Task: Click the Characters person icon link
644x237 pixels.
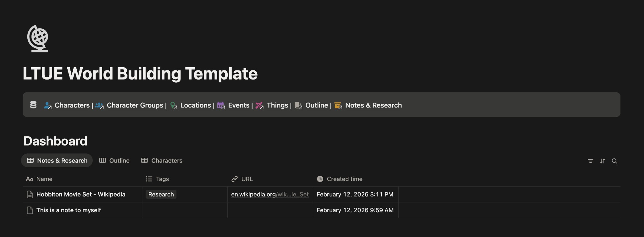Action: pyautogui.click(x=48, y=106)
